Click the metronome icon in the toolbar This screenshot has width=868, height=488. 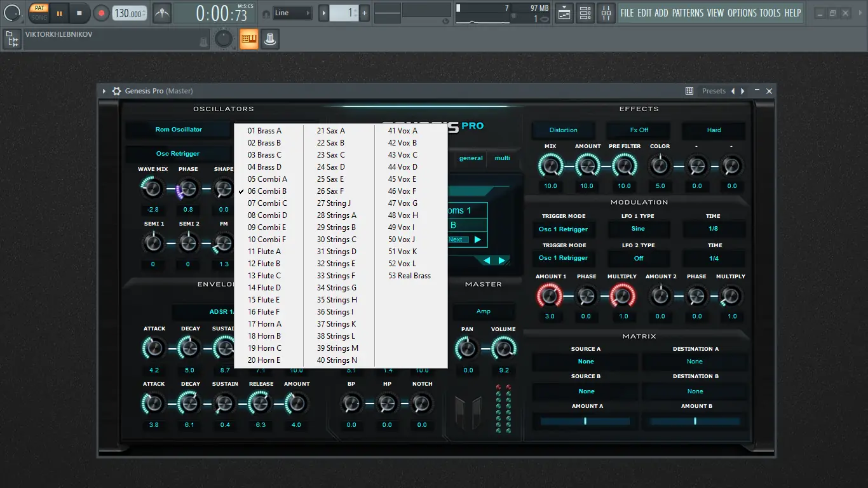click(162, 13)
